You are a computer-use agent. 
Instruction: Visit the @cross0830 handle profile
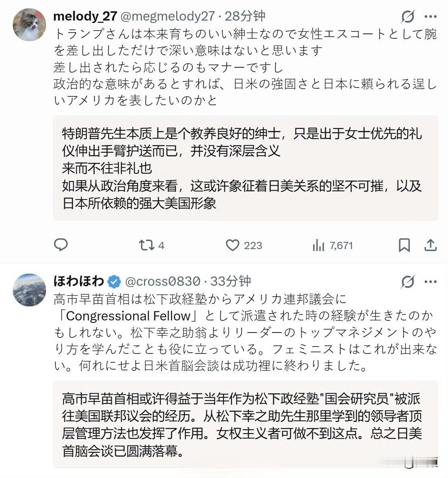pyautogui.click(x=163, y=281)
